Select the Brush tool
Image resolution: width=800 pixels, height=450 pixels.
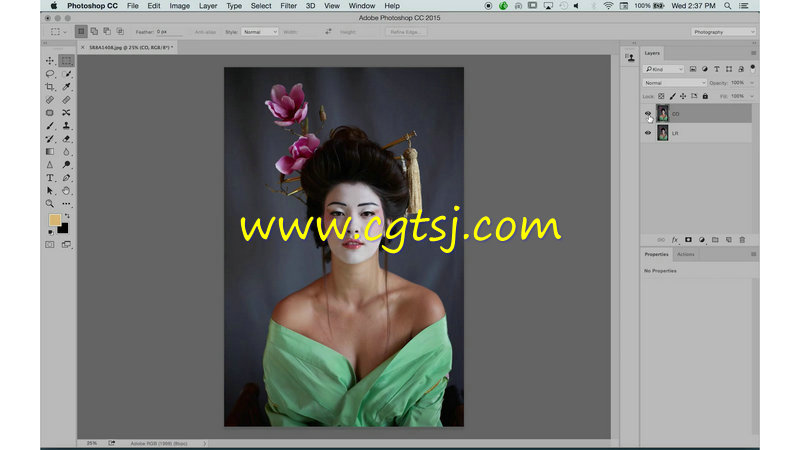point(50,126)
